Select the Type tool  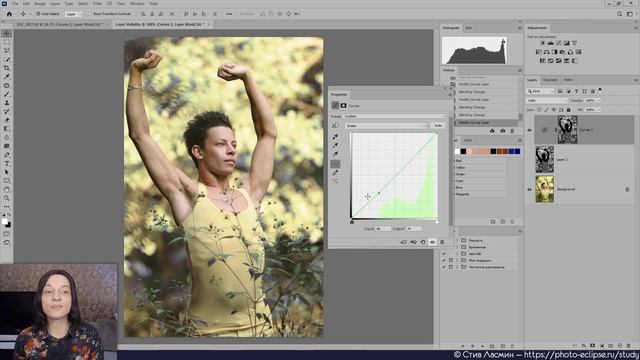point(7,163)
